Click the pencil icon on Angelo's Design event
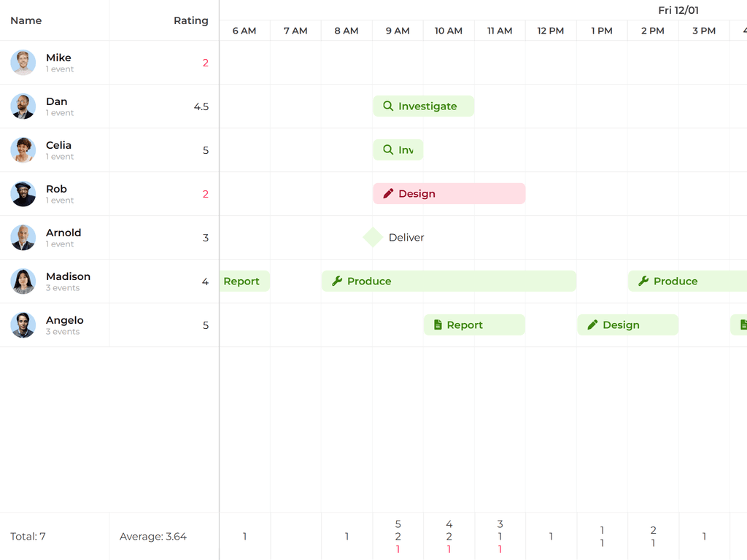Image resolution: width=747 pixels, height=560 pixels. (x=592, y=325)
